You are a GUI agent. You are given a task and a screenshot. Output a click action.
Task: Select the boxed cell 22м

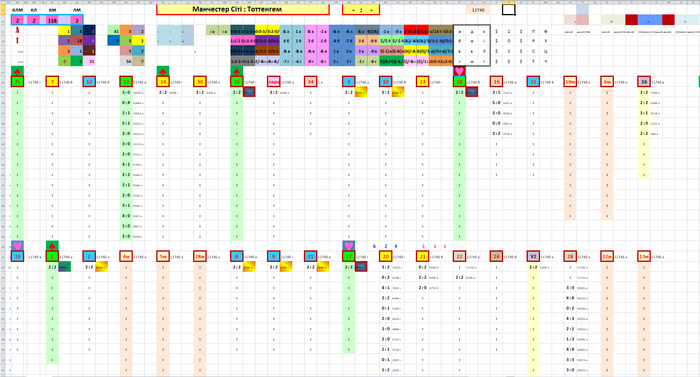[607, 256]
